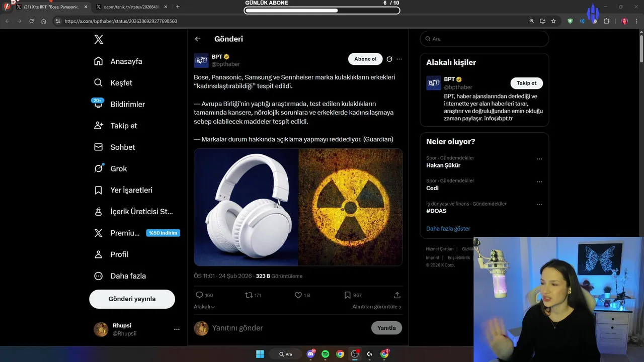The height and width of the screenshot is (362, 644).
Task: Expand Alıntıları görüntüle chevron link
Action: click(377, 307)
